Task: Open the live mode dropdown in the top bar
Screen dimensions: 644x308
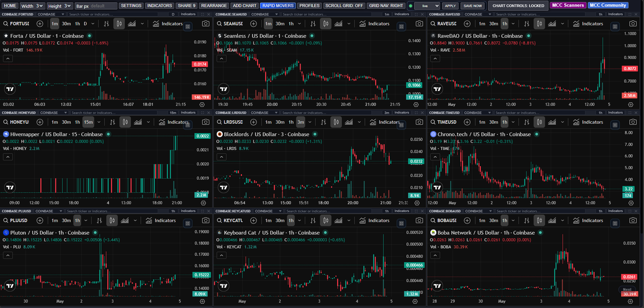Action: pyautogui.click(x=428, y=5)
